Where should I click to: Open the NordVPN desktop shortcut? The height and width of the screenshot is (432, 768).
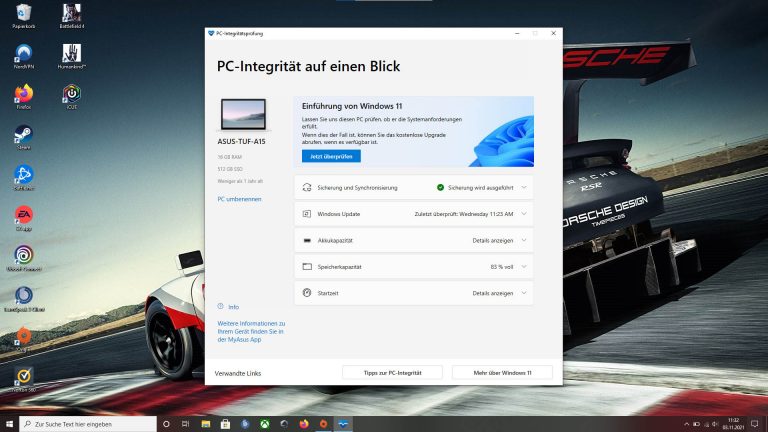click(x=23, y=55)
